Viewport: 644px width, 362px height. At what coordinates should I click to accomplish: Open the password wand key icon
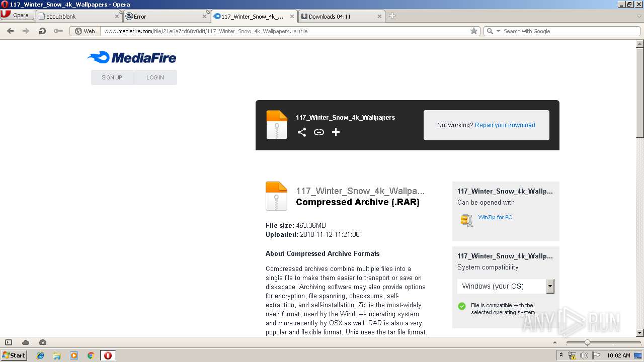click(58, 31)
